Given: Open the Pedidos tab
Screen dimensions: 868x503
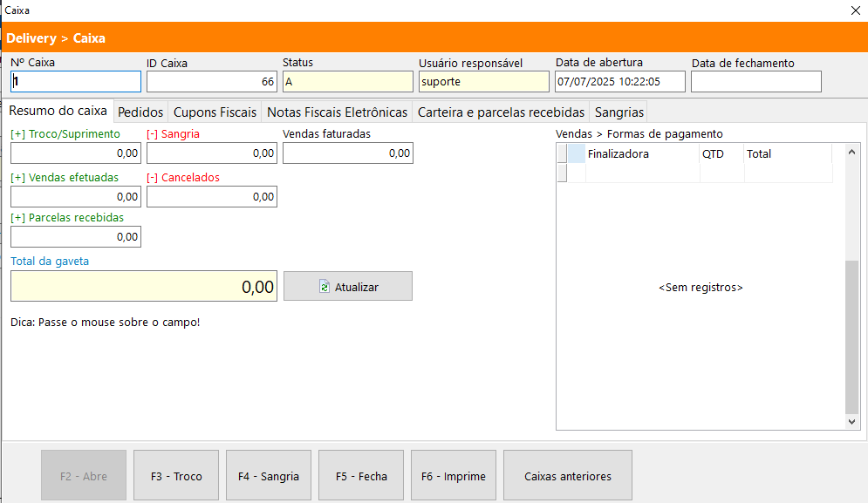Looking at the screenshot, I should click(140, 112).
